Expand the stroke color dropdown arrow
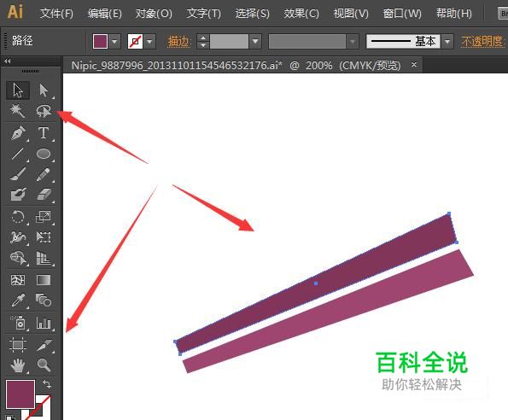508x420 pixels. click(x=149, y=42)
